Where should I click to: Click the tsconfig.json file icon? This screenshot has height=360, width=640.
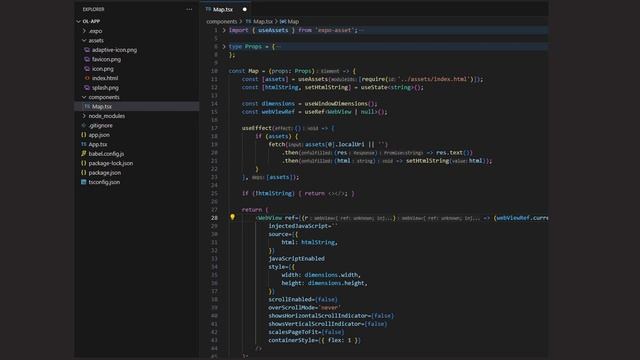(x=84, y=182)
